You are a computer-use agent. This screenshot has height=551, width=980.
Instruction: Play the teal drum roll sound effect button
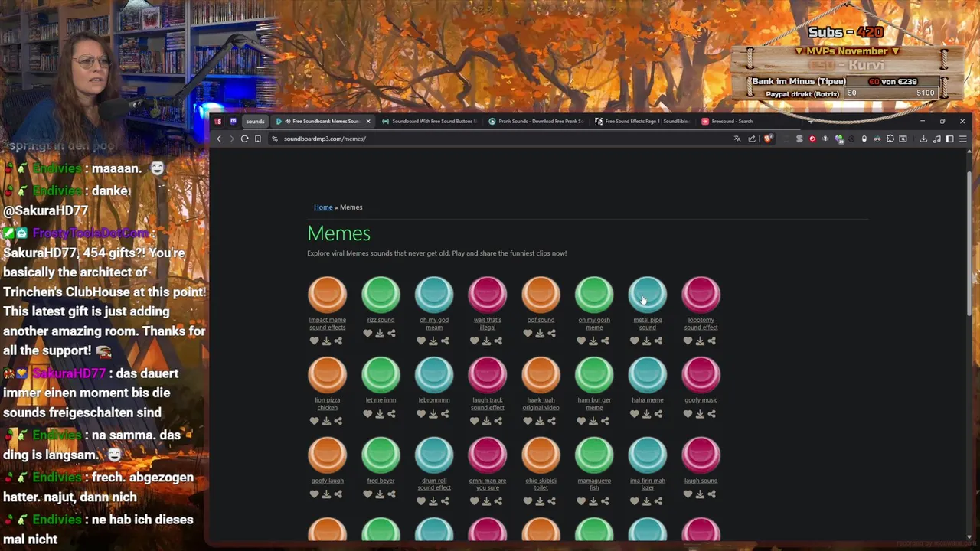[x=434, y=455]
